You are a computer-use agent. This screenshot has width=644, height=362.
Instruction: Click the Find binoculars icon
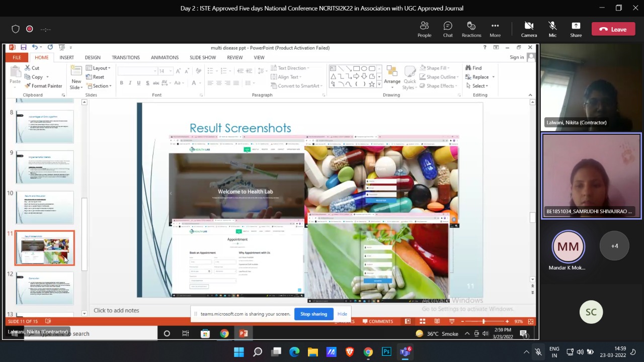[468, 68]
